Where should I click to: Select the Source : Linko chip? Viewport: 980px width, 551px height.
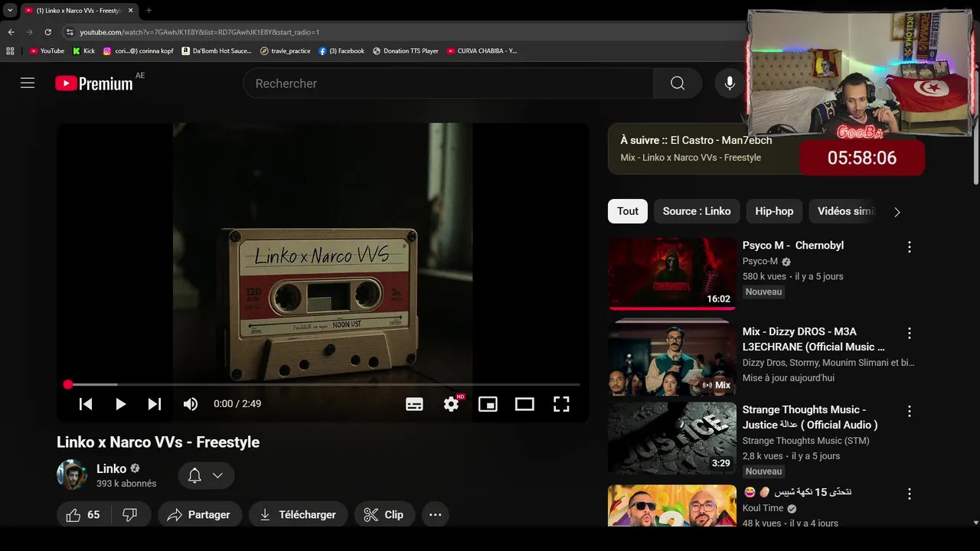(697, 211)
